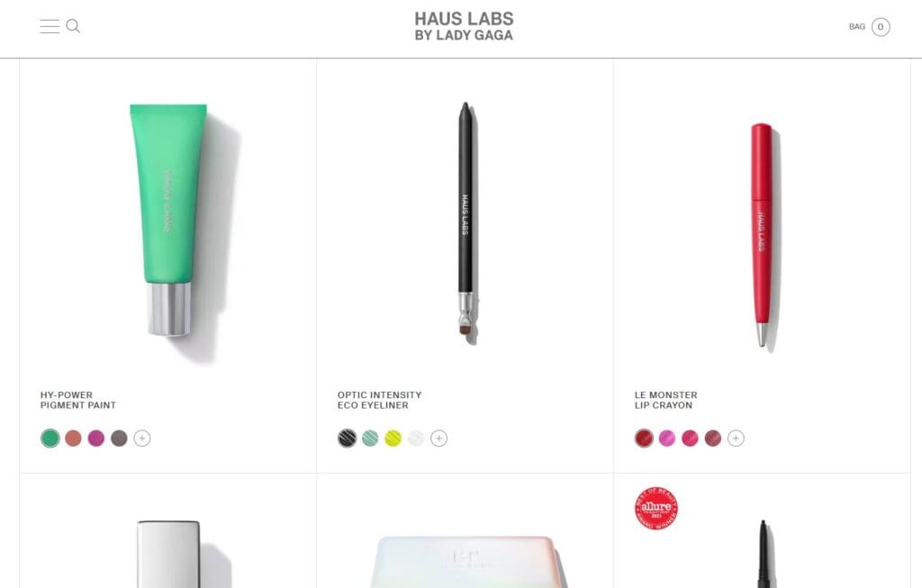
Task: Click the BAG link in header
Action: click(x=857, y=26)
